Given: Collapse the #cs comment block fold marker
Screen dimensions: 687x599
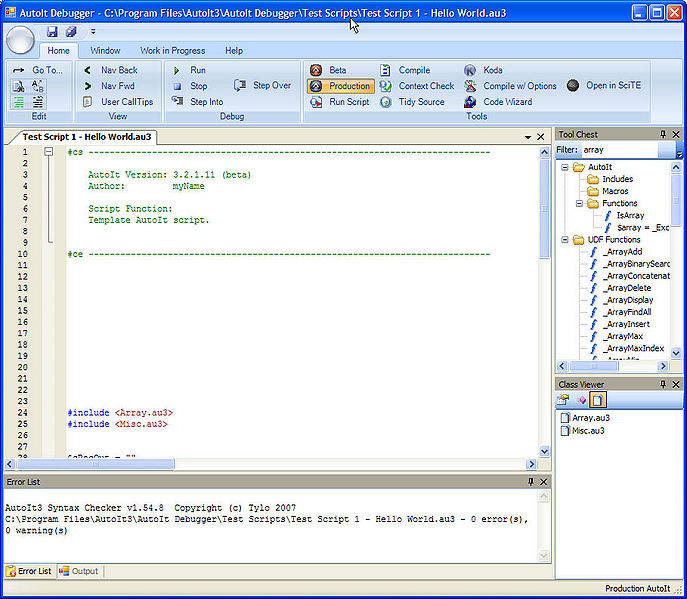Looking at the screenshot, I should 49,152.
